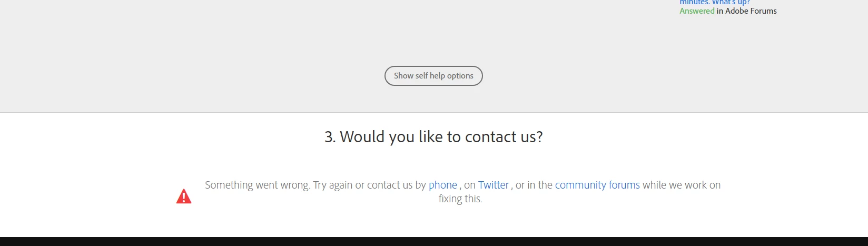This screenshot has height=246, width=868.
Task: Follow the phone contact link
Action: pyautogui.click(x=443, y=185)
